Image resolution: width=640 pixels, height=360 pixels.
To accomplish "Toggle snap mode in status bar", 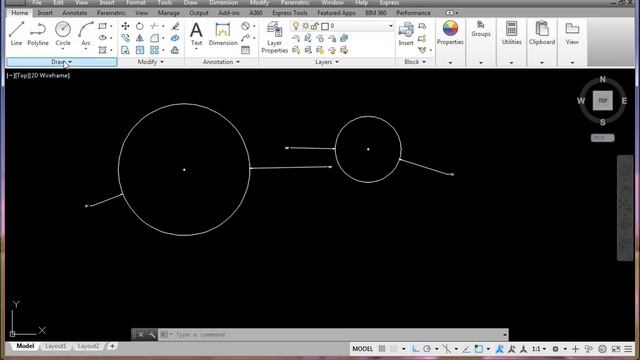I will pyautogui.click(x=393, y=349).
